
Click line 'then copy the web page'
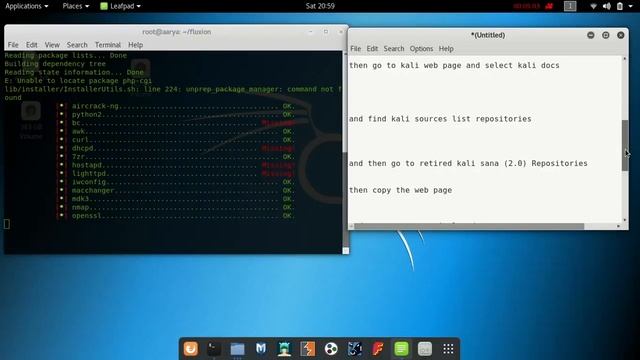pos(400,190)
